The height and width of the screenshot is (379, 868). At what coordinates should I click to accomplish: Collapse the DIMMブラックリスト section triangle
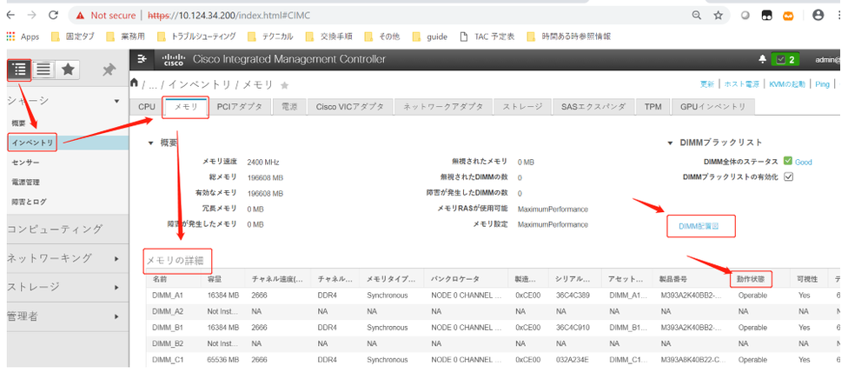(x=672, y=143)
